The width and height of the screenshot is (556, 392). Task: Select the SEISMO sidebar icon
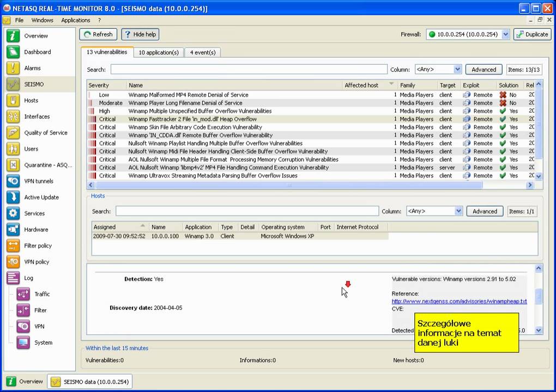(x=13, y=84)
